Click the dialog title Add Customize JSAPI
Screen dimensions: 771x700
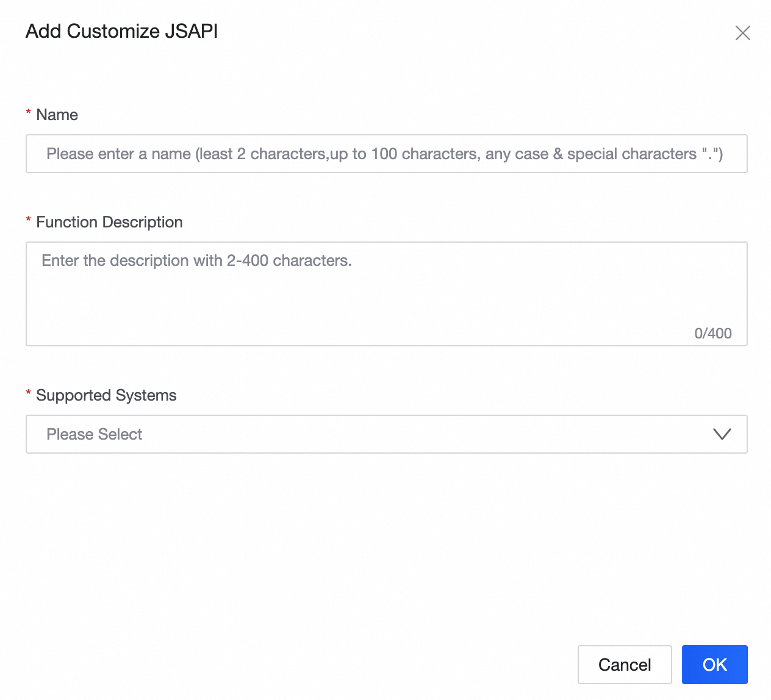pos(121,31)
